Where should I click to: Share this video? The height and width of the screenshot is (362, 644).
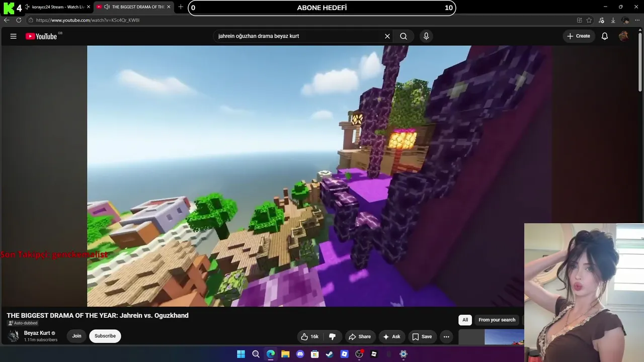pos(360,337)
